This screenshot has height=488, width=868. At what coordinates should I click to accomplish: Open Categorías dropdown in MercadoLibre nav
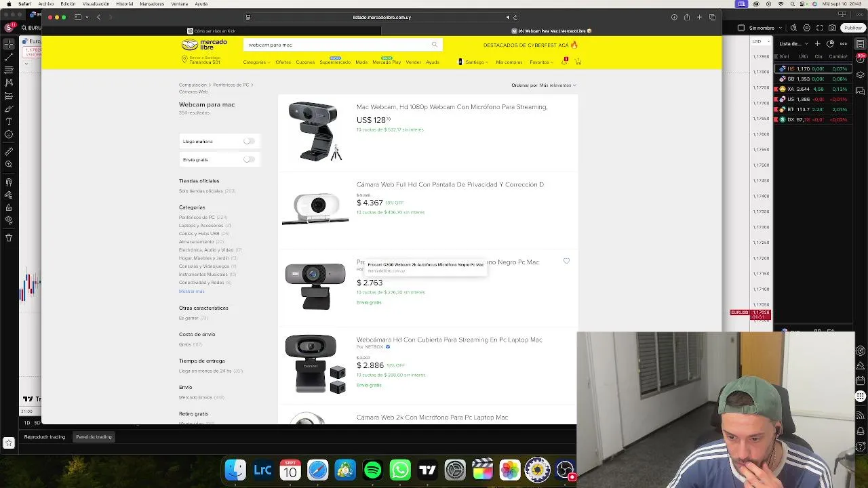coord(256,62)
